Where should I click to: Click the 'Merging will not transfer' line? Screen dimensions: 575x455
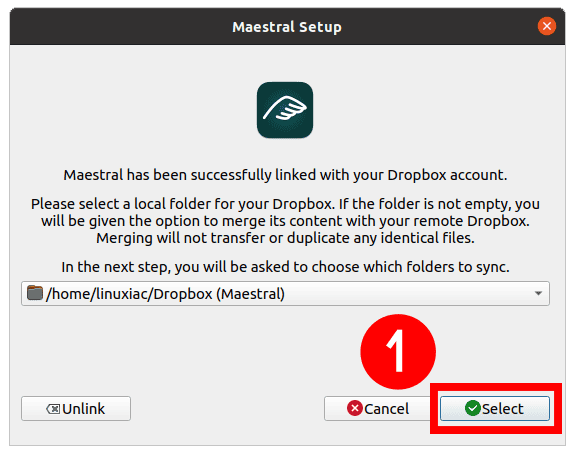[285, 238]
